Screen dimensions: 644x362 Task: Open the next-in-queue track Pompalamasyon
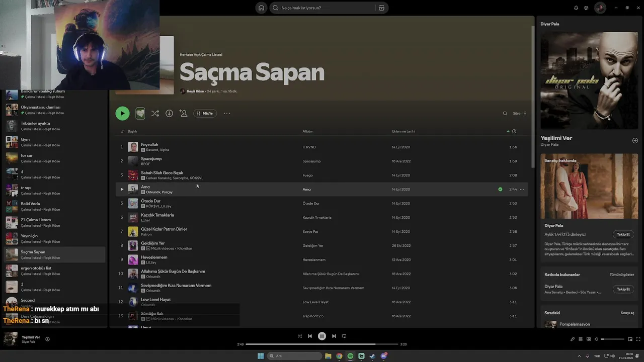[575, 324]
